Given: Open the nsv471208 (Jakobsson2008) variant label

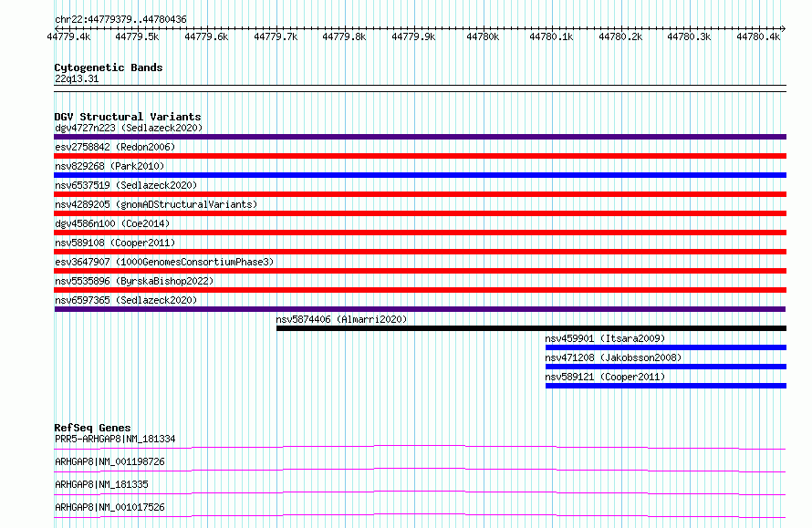Looking at the screenshot, I should pos(613,357).
